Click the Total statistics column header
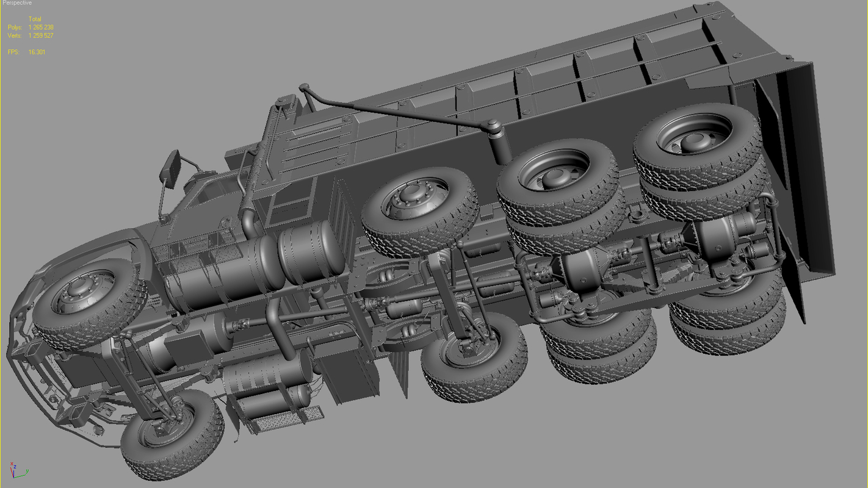 point(35,19)
